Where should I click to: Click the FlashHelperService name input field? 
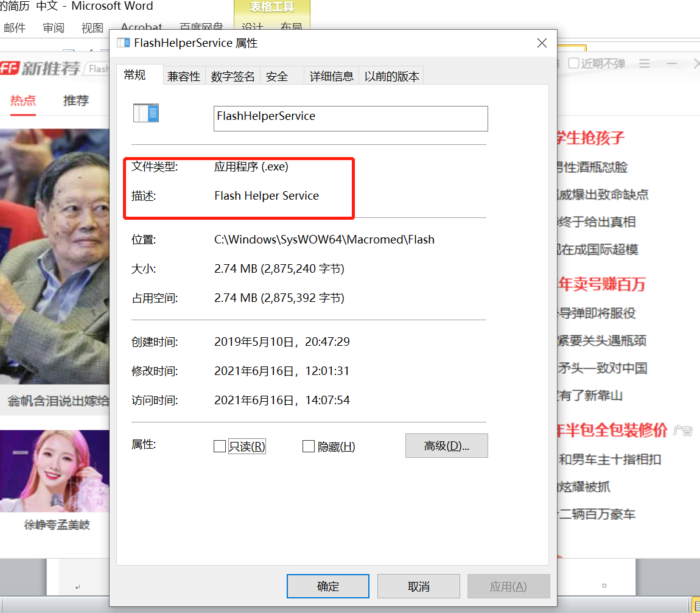(x=350, y=118)
